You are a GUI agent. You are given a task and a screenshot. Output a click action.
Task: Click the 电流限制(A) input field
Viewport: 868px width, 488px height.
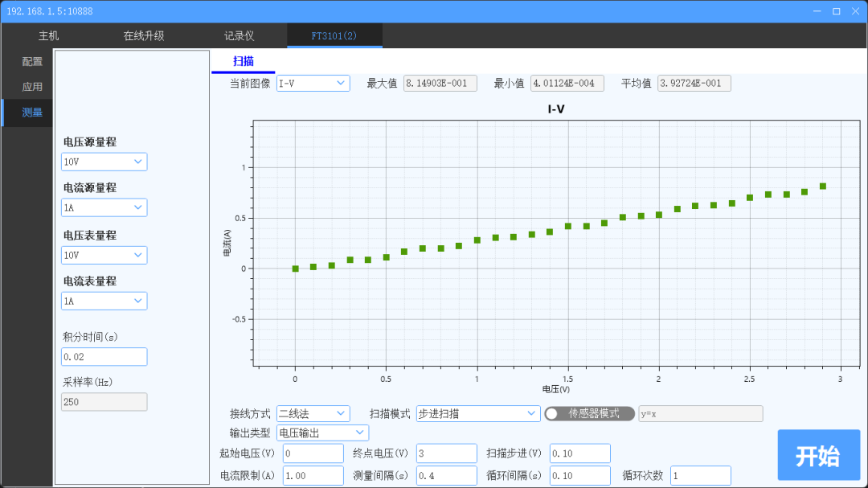point(313,476)
